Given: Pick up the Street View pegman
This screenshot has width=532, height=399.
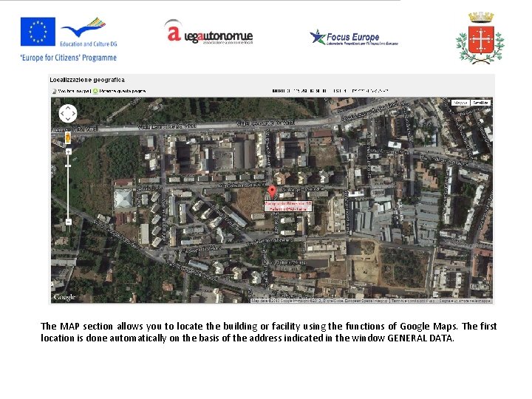Looking at the screenshot, I should click(68, 137).
